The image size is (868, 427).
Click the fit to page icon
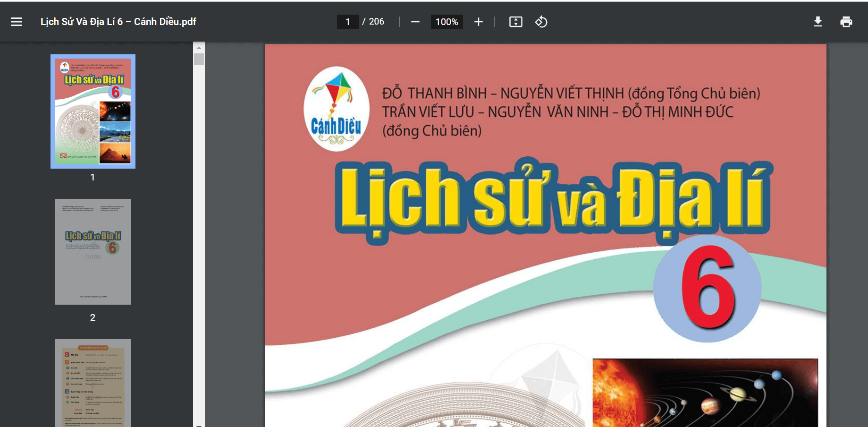click(x=516, y=22)
